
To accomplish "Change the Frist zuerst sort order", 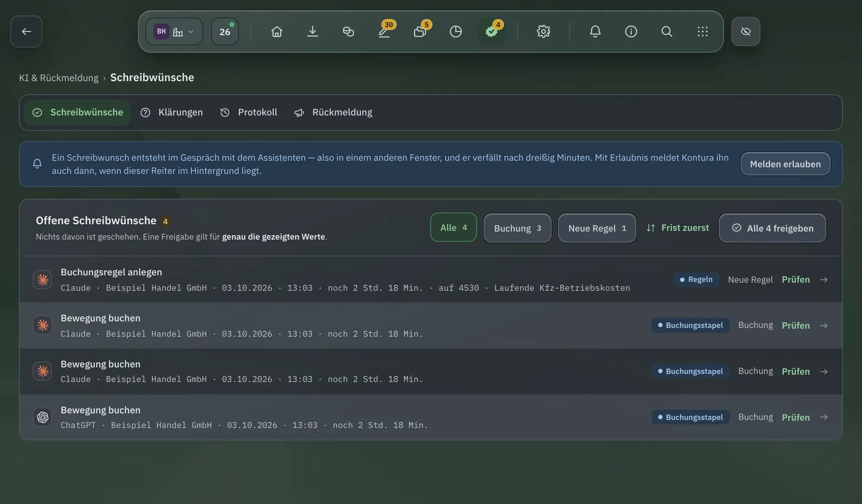I will (678, 228).
